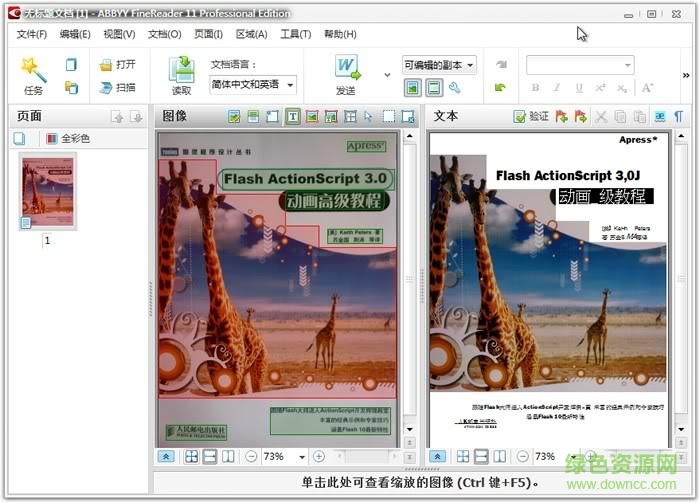Select the picture area tool in image toolbar

pos(312,116)
